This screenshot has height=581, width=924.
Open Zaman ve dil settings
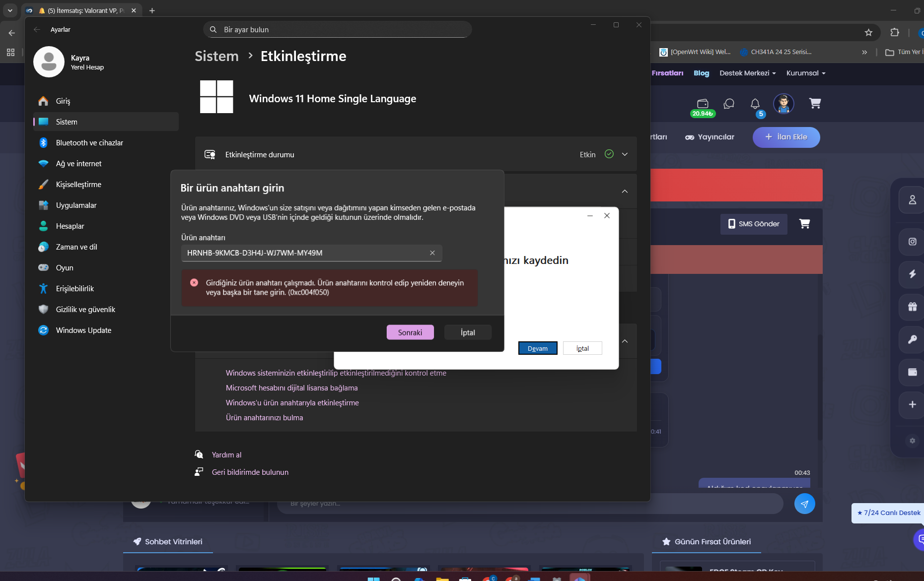(x=106, y=247)
